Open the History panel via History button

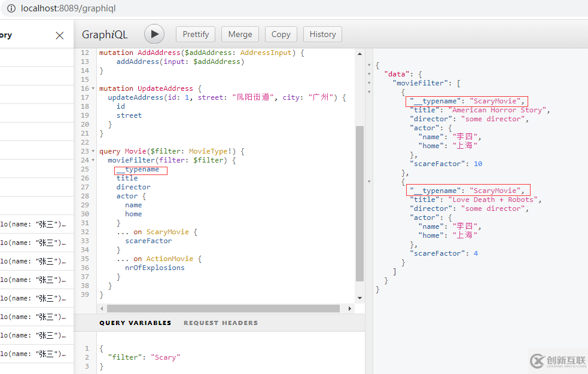click(x=322, y=34)
